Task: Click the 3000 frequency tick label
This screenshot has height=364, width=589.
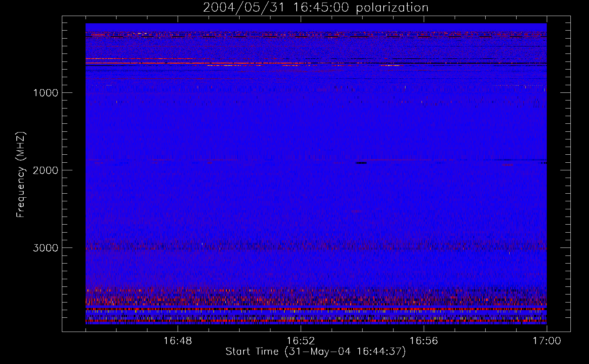Action: coord(46,248)
